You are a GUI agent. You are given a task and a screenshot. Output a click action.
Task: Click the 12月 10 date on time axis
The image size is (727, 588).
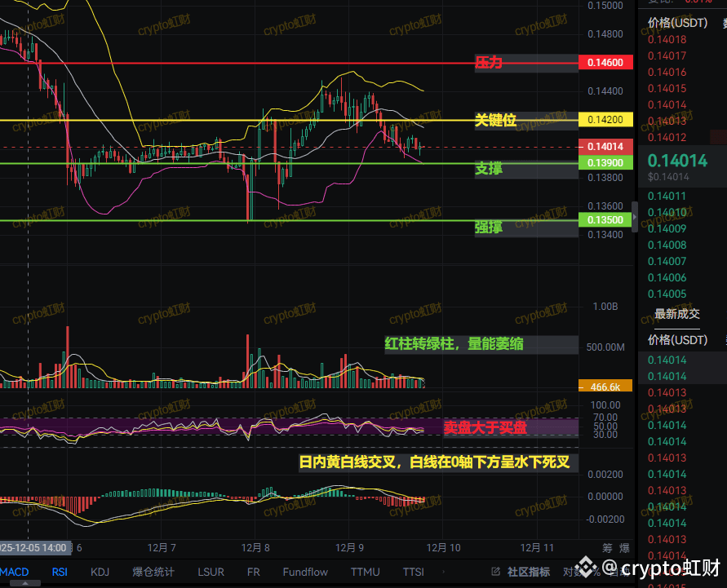[x=444, y=548]
